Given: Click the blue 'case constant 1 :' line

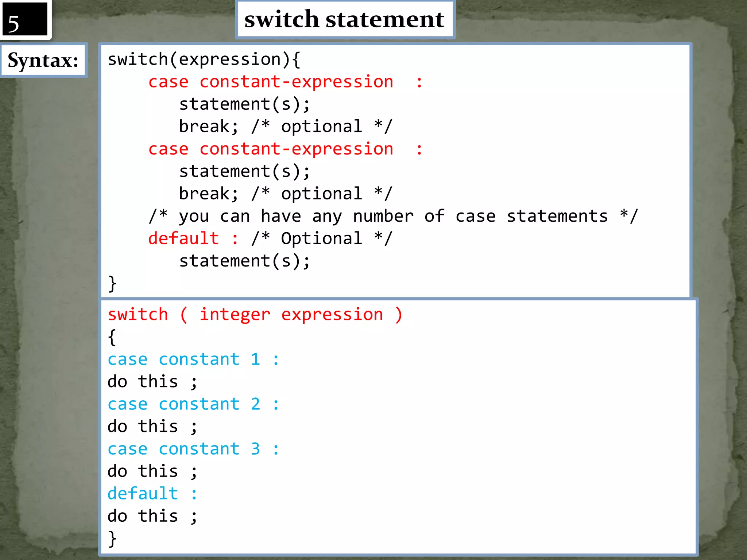Looking at the screenshot, I should pyautogui.click(x=193, y=359).
